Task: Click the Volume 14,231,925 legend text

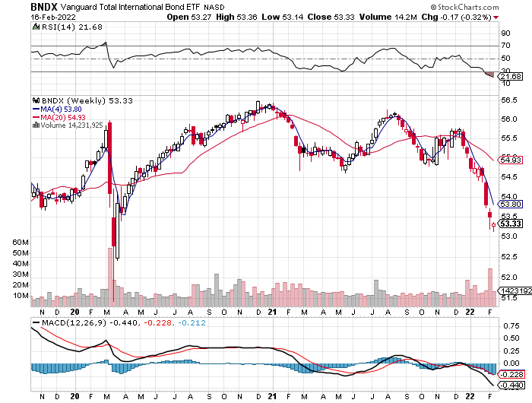Action: pyautogui.click(x=71, y=125)
